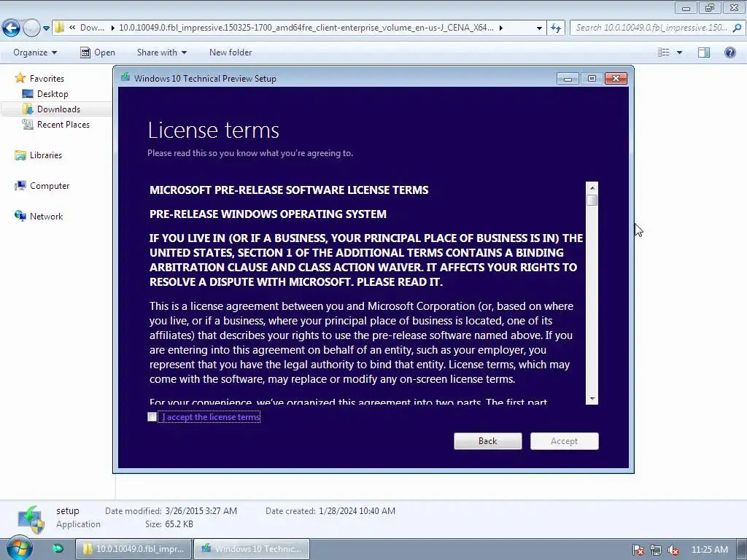
Task: Click the network tray icon
Action: point(656,550)
